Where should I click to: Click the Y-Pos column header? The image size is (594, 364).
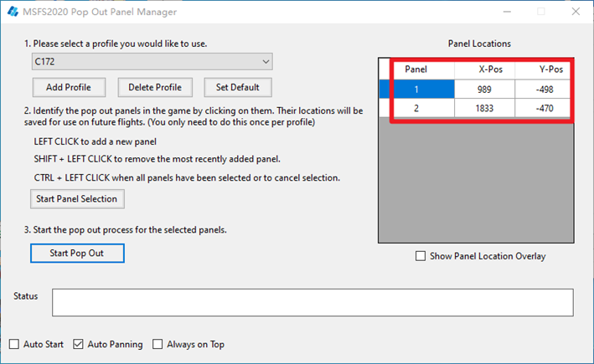(x=545, y=69)
